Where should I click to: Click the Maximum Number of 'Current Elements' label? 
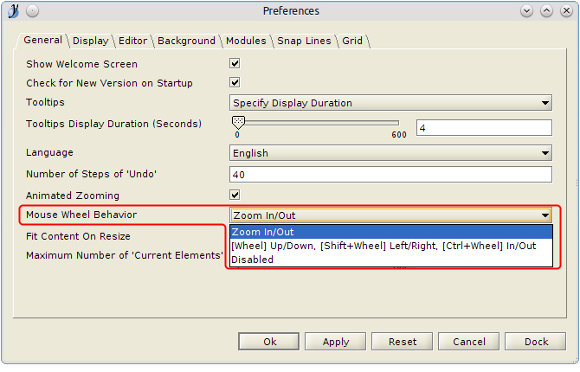(x=125, y=256)
